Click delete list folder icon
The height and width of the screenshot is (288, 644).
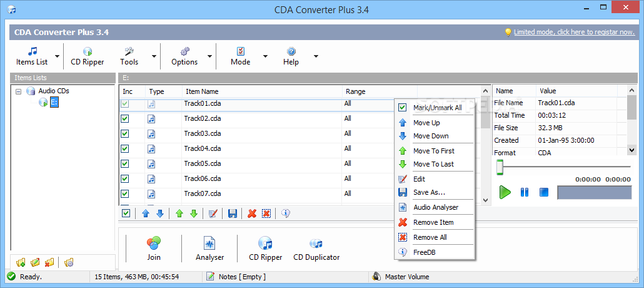tap(49, 262)
